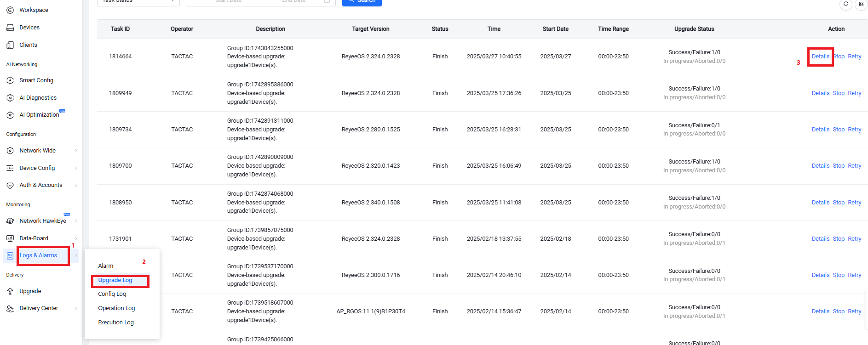
Task: Stop task 1808950
Action: (x=839, y=203)
